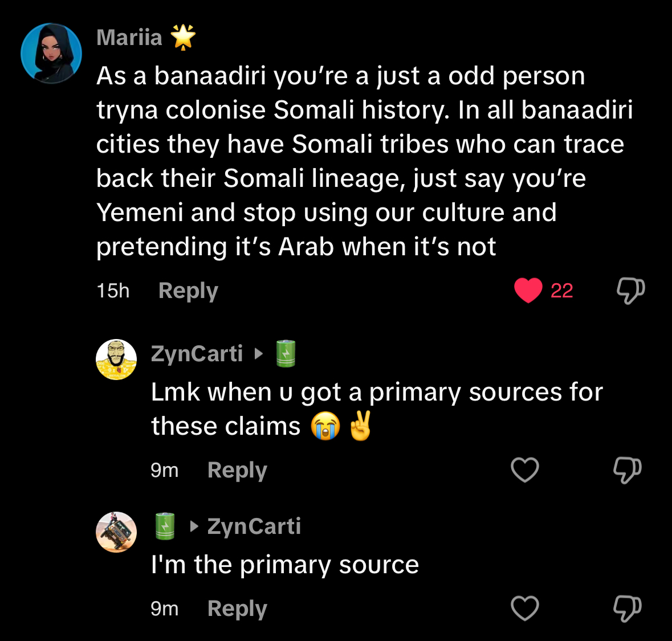Click ZynCarti mention in the last reply
Screen dimensions: 672x641
tap(254, 526)
